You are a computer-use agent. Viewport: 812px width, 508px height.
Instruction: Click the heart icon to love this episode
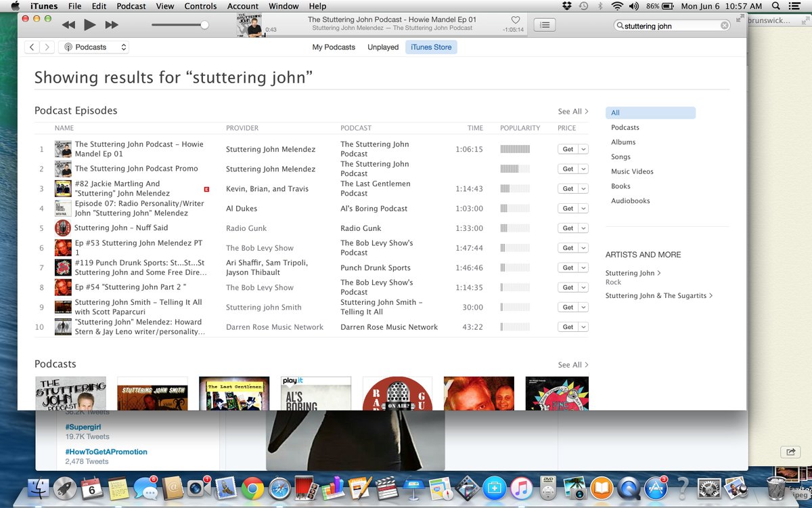(516, 20)
